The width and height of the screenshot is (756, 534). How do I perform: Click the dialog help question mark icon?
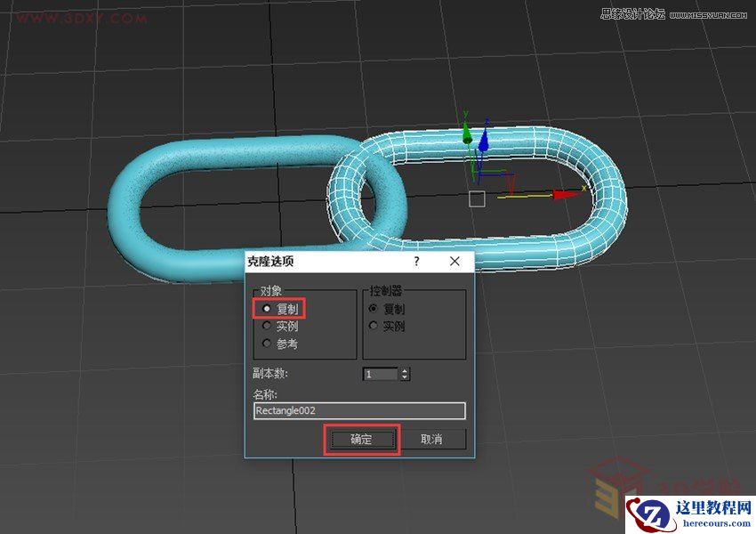(416, 262)
